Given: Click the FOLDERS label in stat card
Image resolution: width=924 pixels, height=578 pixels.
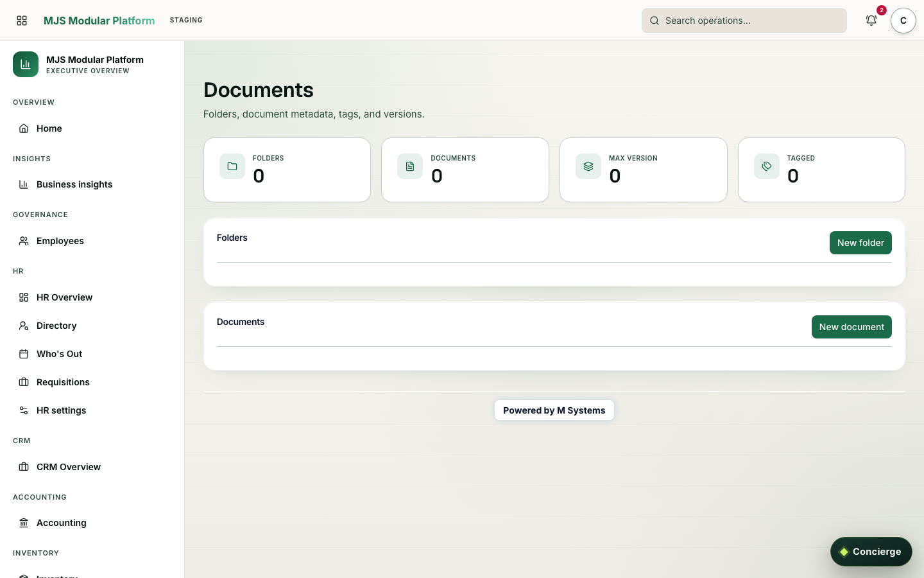Looking at the screenshot, I should 268,158.
